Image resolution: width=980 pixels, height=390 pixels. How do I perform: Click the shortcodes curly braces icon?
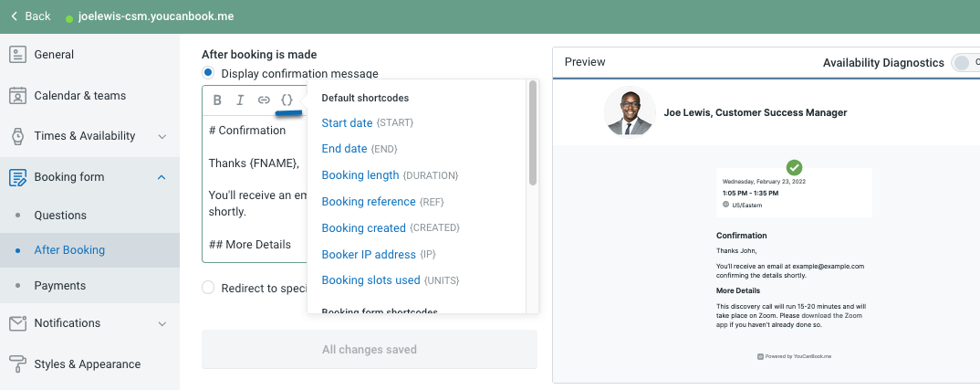[x=287, y=100]
